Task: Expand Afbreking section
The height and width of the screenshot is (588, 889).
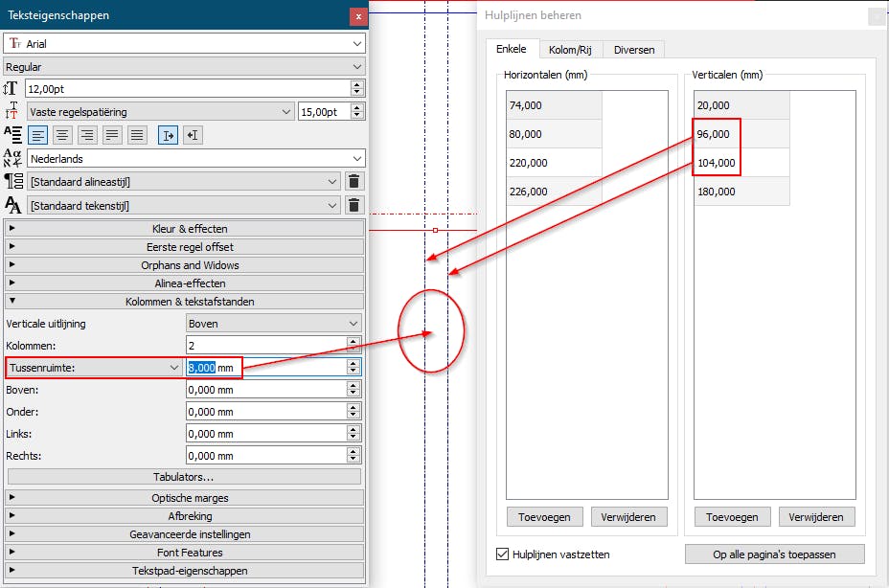Action: pos(184,516)
